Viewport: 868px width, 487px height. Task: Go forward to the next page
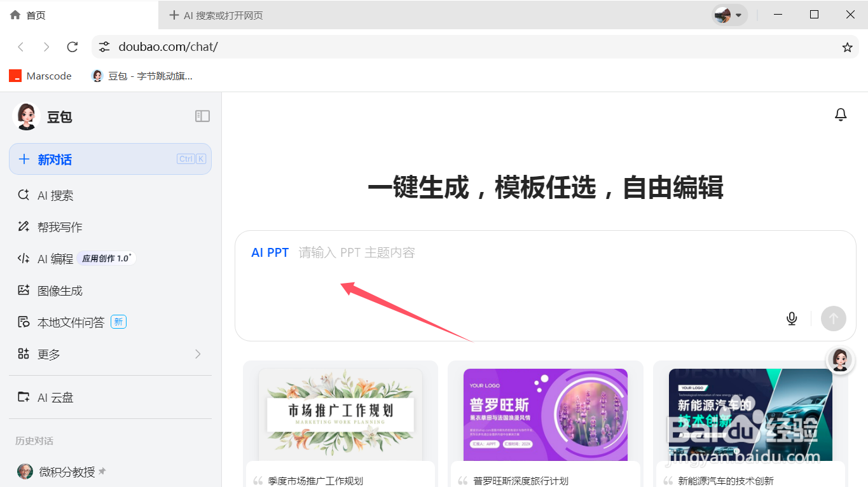point(46,47)
